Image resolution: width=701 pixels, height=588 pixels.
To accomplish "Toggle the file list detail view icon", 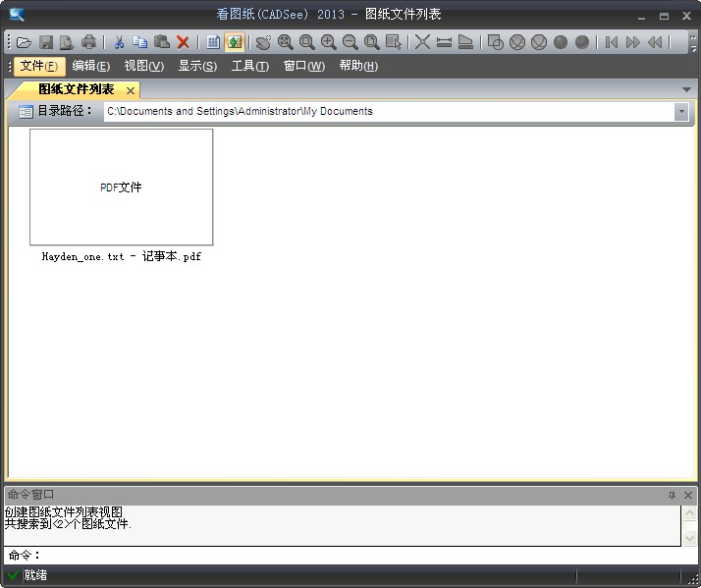I will [213, 42].
